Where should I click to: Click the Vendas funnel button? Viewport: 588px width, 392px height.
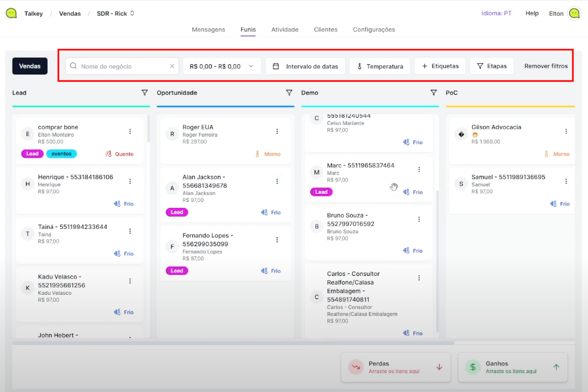pos(30,66)
